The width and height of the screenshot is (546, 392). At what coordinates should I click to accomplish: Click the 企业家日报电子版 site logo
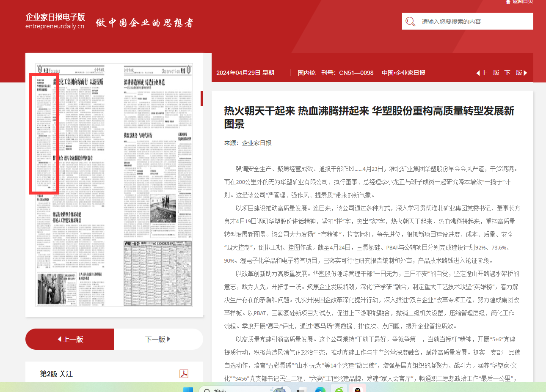coord(55,21)
